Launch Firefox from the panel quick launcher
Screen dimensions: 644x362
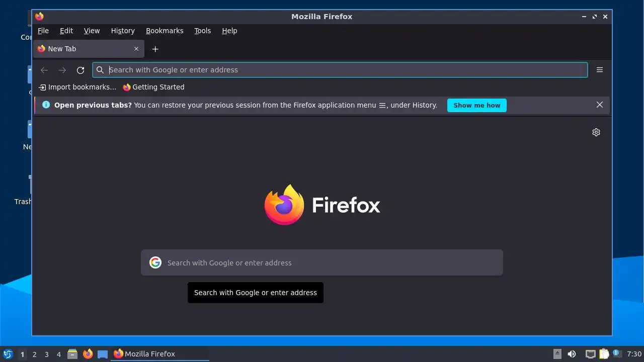pos(88,354)
